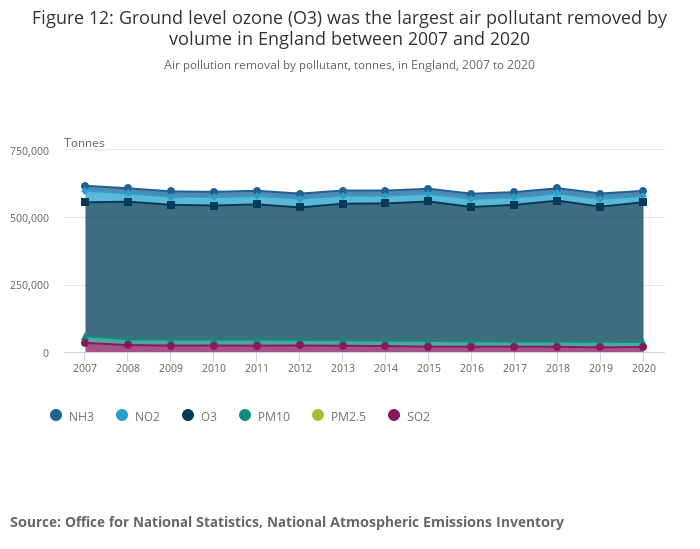Click the SO2 data point for 2007

85,343
